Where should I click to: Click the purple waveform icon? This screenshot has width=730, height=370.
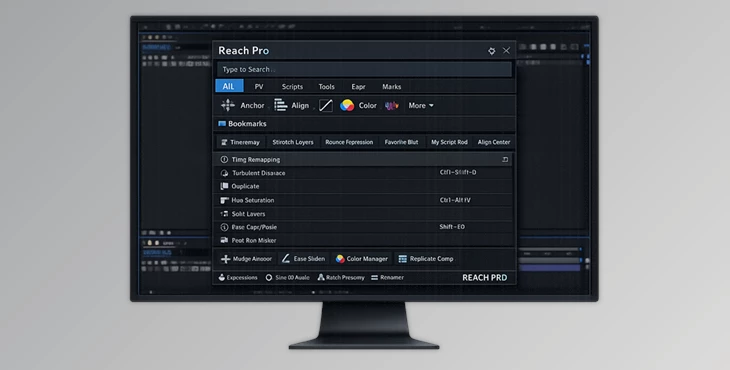(x=392, y=106)
